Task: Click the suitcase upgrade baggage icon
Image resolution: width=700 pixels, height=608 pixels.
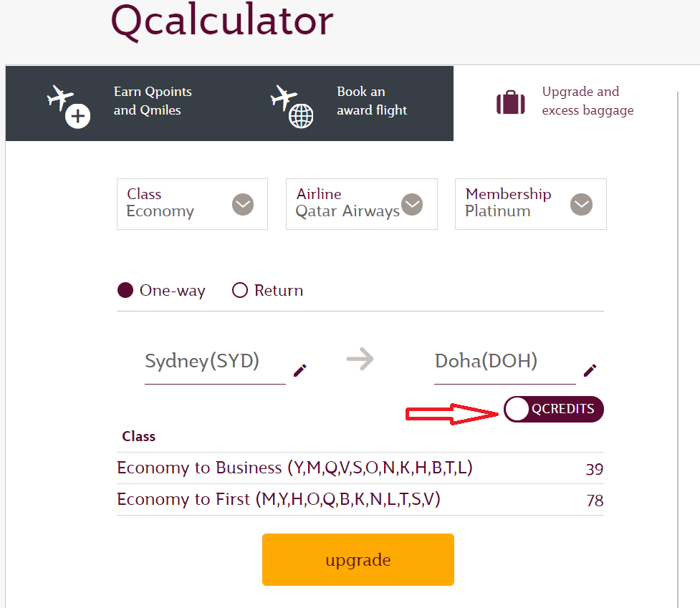Action: [x=511, y=102]
